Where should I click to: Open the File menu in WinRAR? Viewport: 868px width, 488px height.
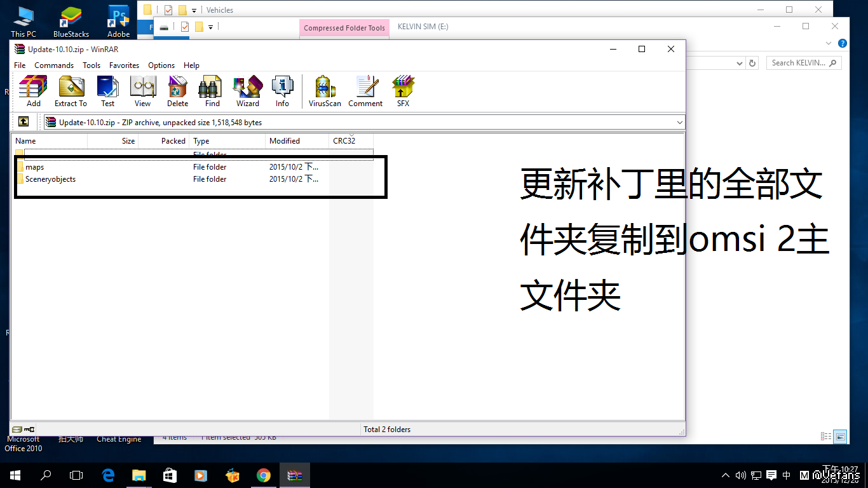(x=20, y=65)
